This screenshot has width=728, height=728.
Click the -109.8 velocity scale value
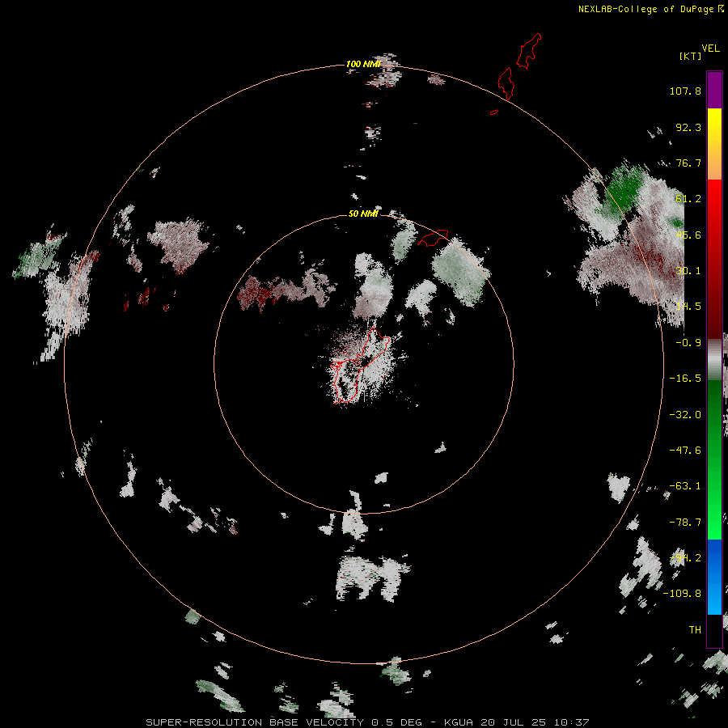(x=682, y=594)
